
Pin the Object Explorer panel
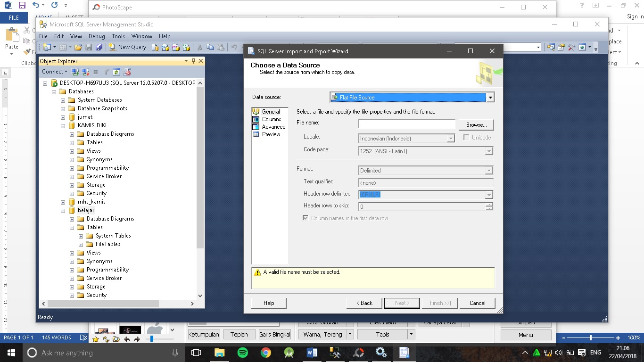(193, 61)
